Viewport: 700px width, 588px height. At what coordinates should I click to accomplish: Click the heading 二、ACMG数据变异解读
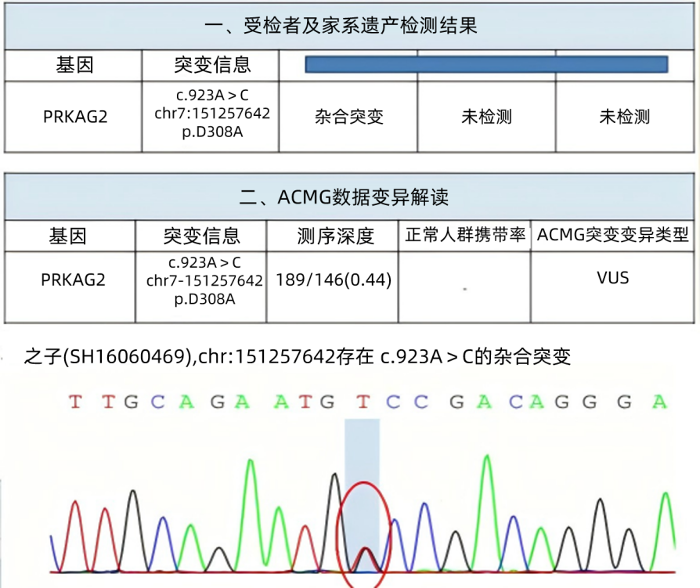344,197
